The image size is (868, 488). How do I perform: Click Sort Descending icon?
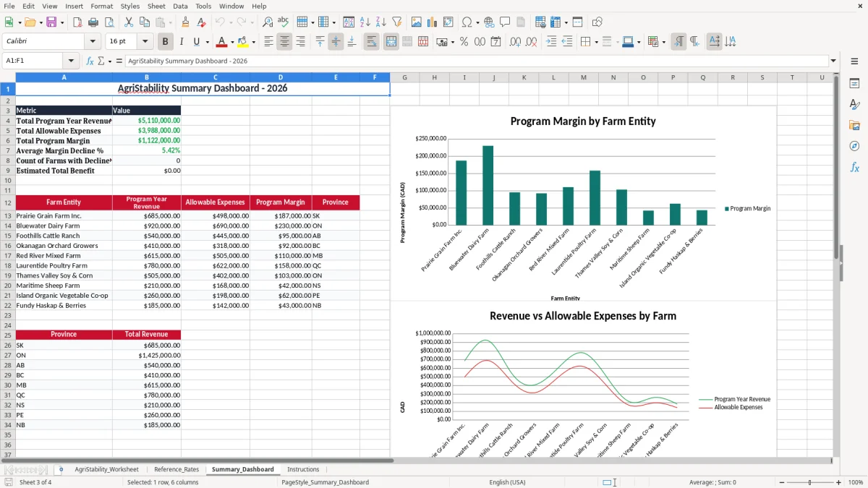[380, 22]
